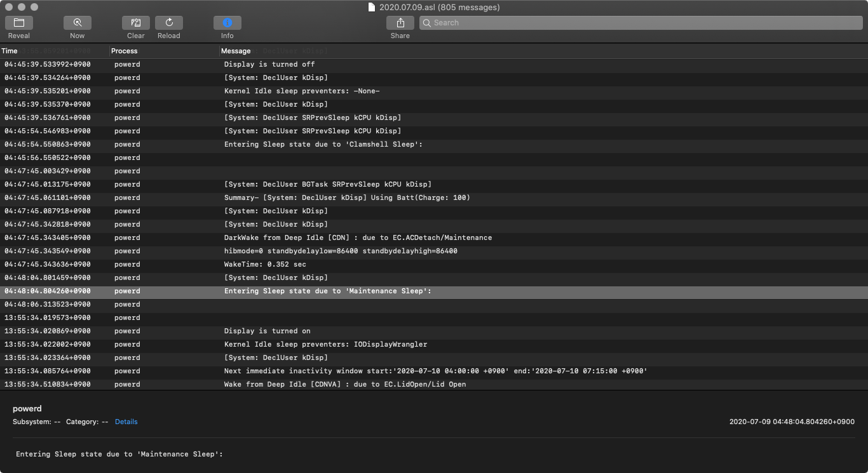Reload the log file
The height and width of the screenshot is (473, 868).
click(x=169, y=23)
